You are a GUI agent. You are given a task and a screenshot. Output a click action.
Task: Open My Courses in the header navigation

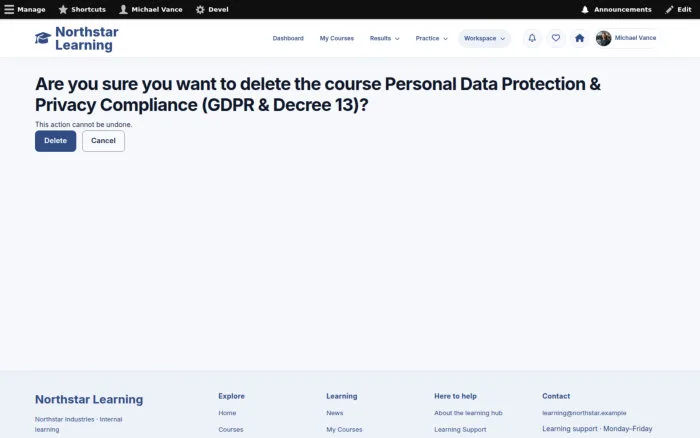pyautogui.click(x=337, y=38)
